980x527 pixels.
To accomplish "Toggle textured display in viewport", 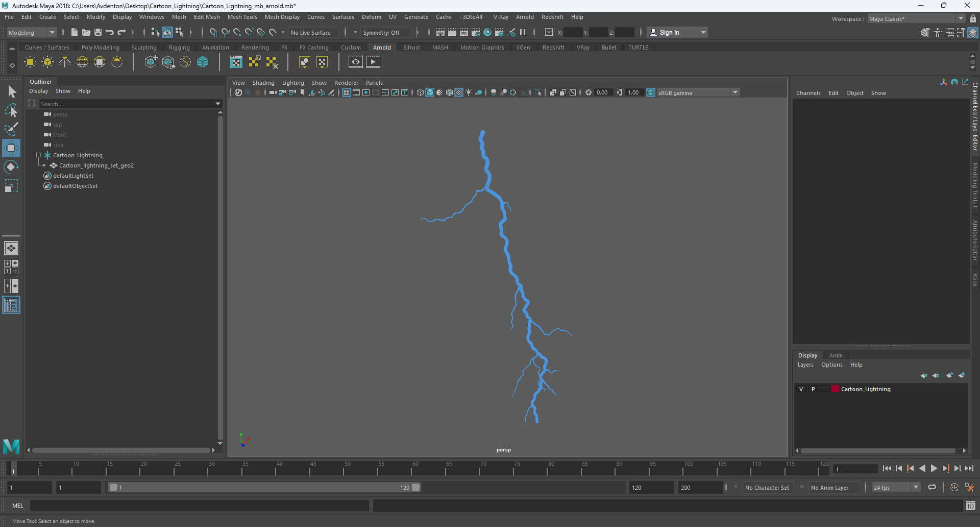I will pos(459,92).
